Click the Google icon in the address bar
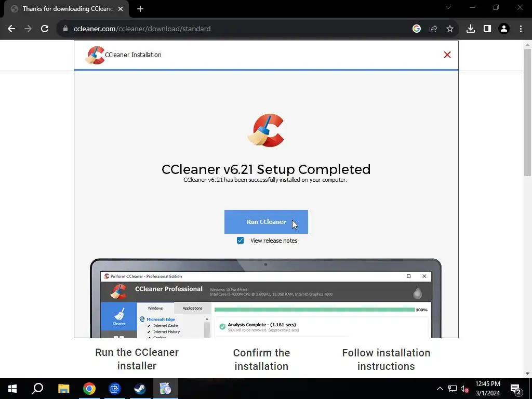Screen dimensions: 532x399 (x=417, y=29)
